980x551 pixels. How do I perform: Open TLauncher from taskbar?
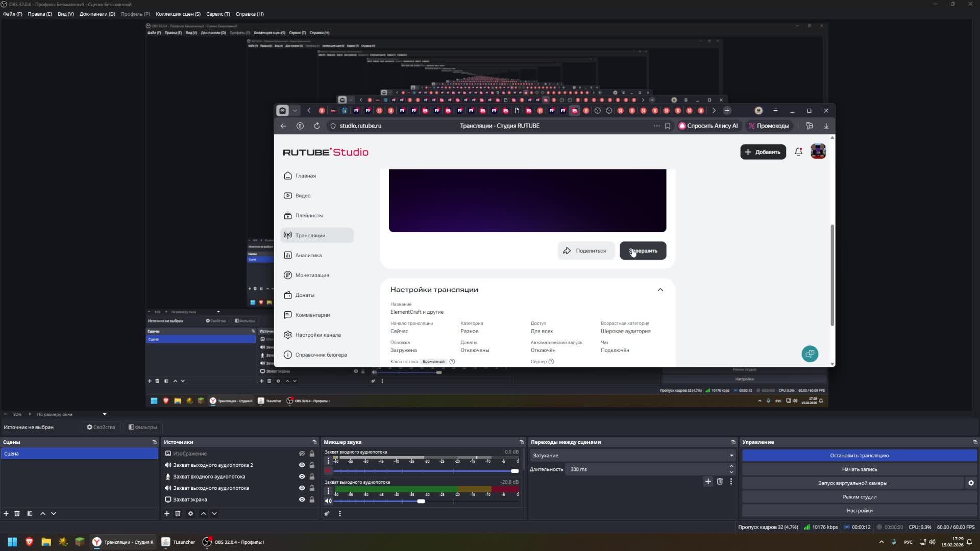(x=178, y=542)
